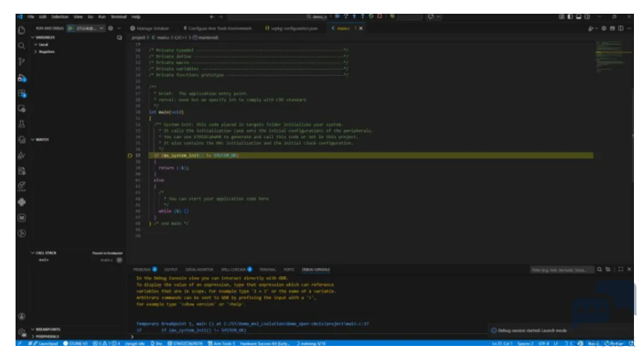Image resolution: width=644 pixels, height=356 pixels.
Task: Open the Explorer view in activity bar
Action: [x=22, y=30]
